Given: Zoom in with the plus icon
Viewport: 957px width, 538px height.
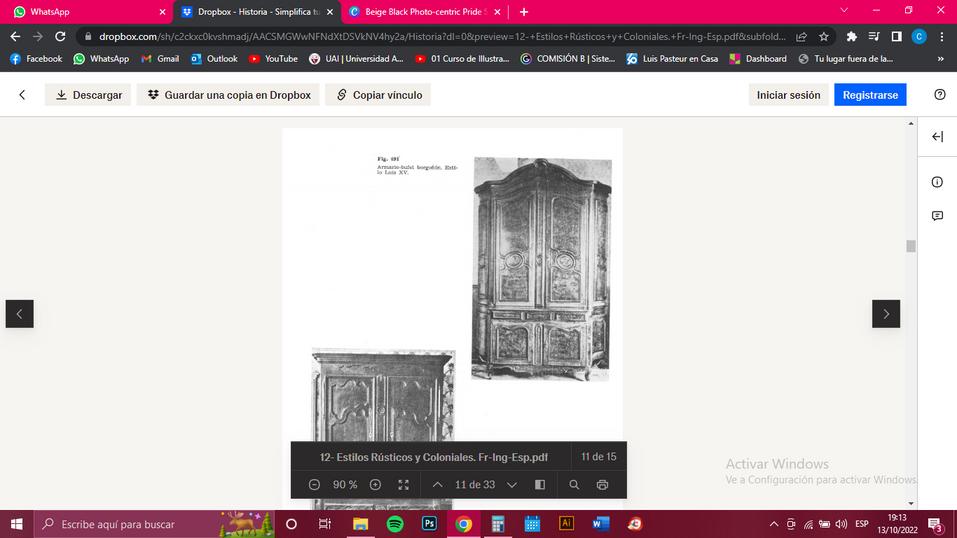Looking at the screenshot, I should [375, 484].
